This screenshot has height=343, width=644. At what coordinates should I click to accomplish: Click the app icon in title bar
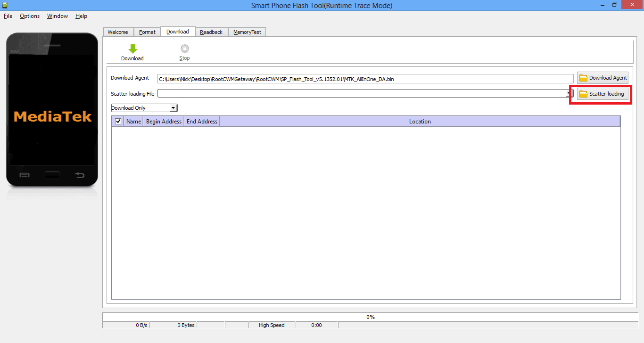tap(6, 5)
